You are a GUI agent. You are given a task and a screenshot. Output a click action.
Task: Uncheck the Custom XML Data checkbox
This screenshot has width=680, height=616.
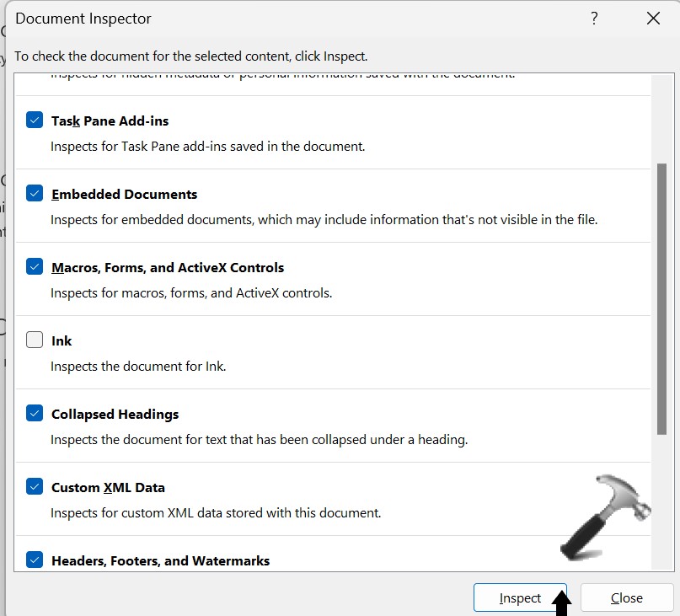coord(35,487)
